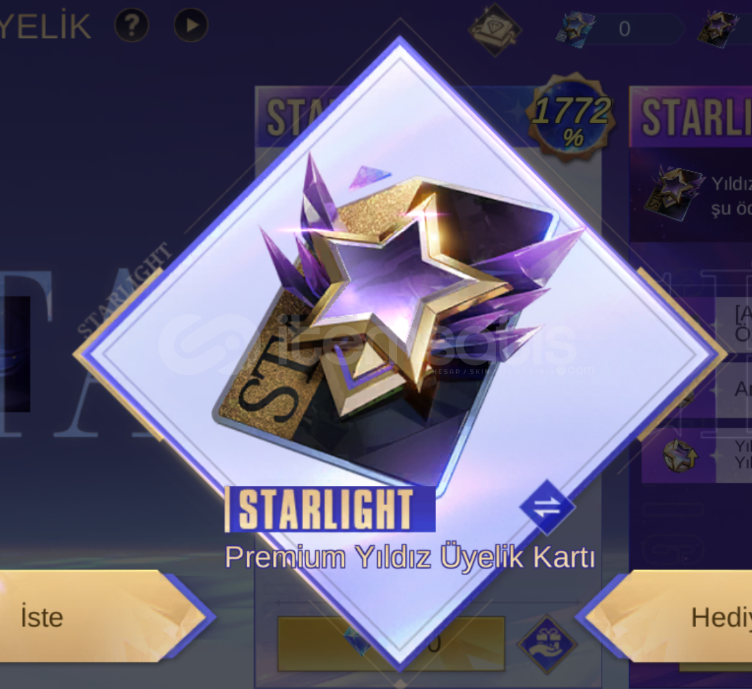Click the yellow diamond price purchase button

tap(391, 644)
